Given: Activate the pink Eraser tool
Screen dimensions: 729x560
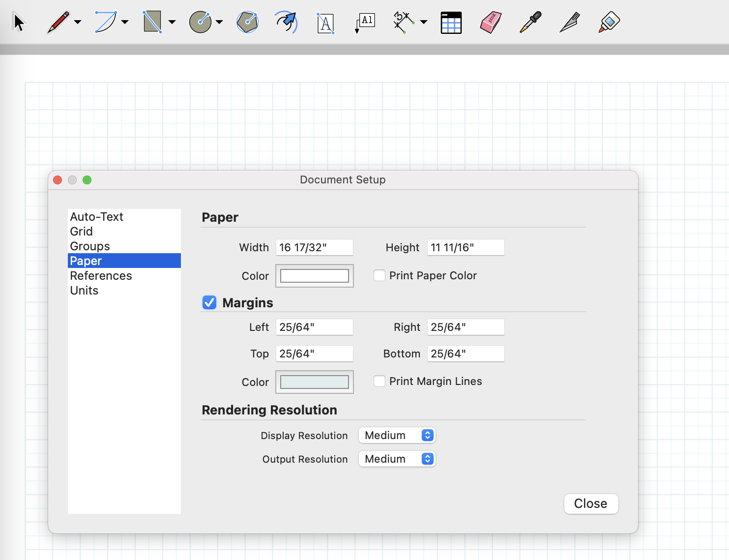Looking at the screenshot, I should click(491, 23).
